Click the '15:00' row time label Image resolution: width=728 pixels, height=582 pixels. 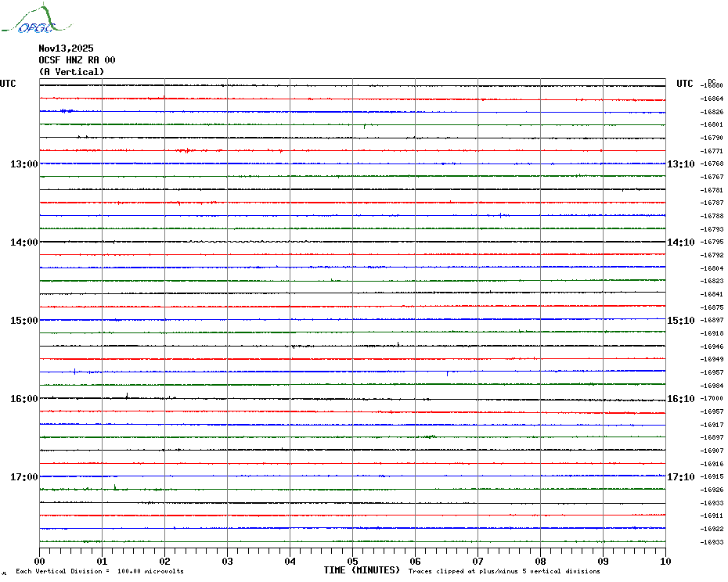tap(24, 321)
